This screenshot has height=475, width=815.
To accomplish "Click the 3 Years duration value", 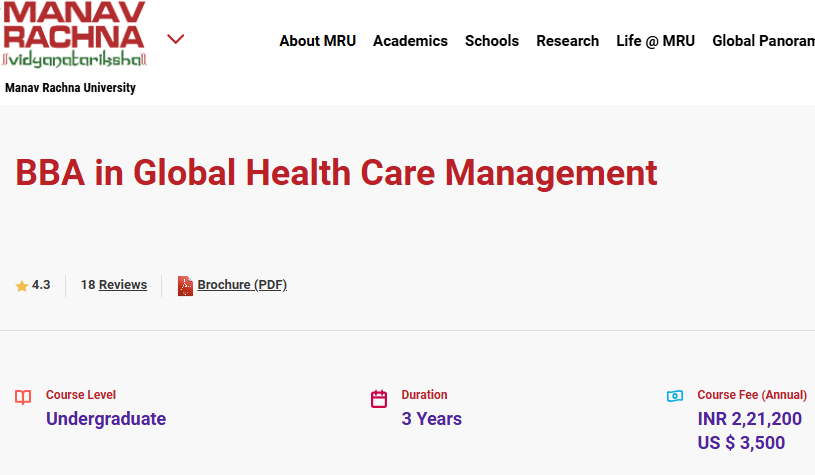I will point(432,419).
